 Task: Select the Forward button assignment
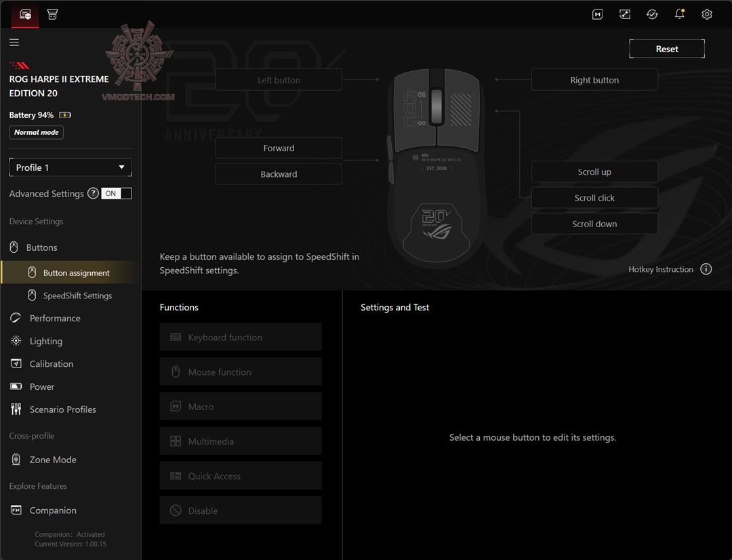point(279,148)
